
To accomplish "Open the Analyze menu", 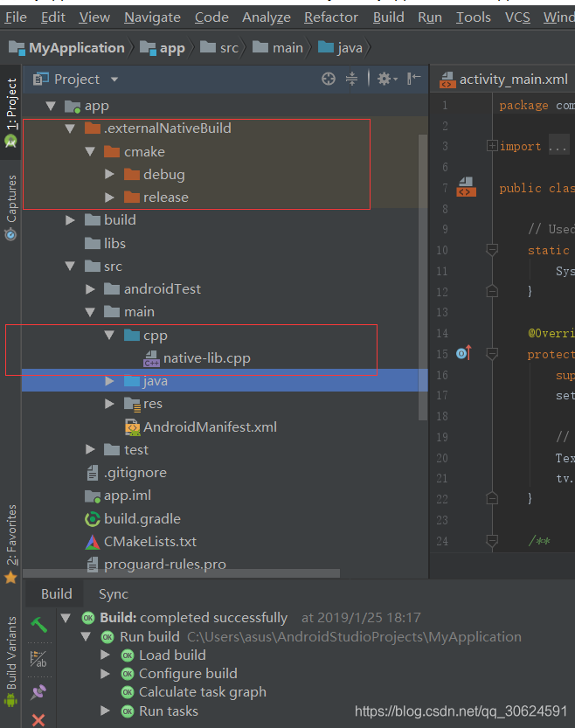I will click(267, 17).
